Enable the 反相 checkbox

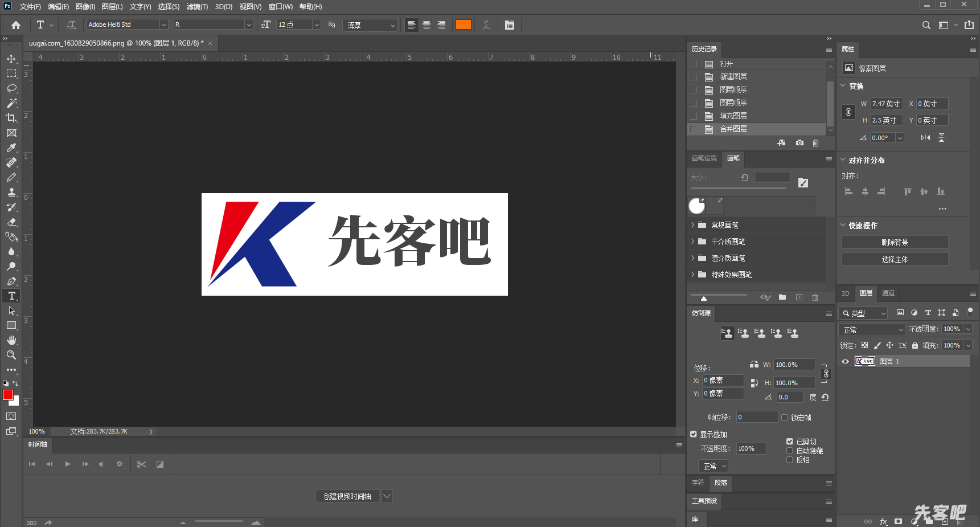[x=790, y=460]
